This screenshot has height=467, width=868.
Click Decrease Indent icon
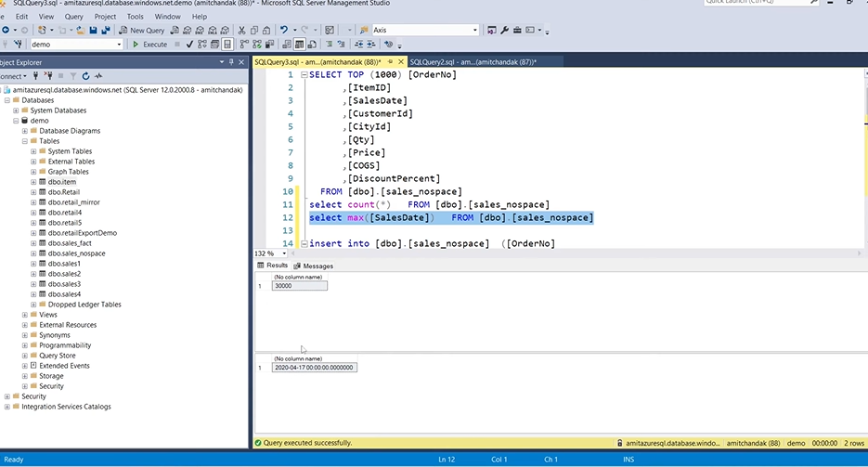coord(358,45)
